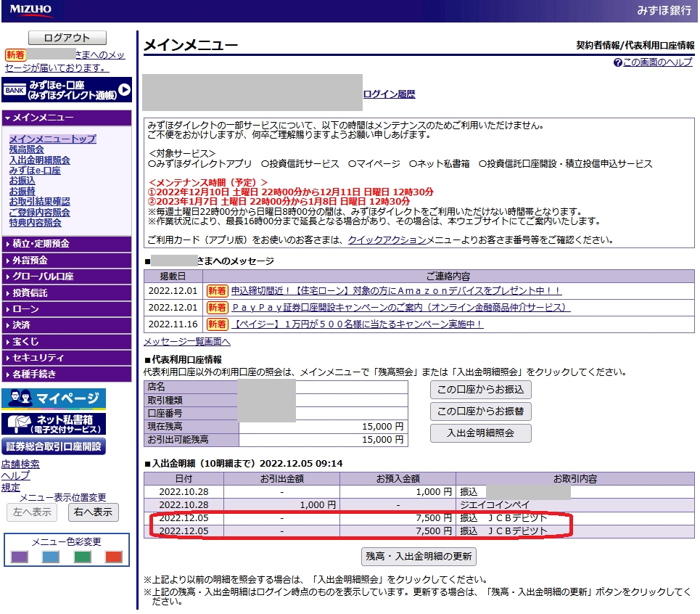Open PayPay証券口座開設キャンペーン message

(400, 308)
